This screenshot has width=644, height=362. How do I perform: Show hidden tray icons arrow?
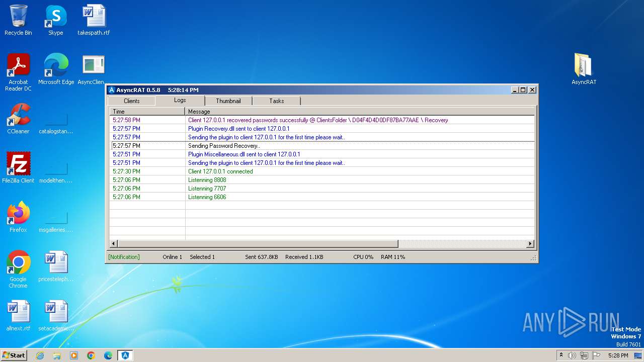click(561, 355)
